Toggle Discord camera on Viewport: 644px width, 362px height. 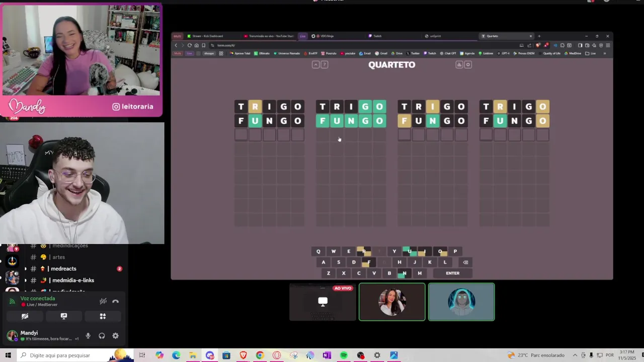[25, 316]
